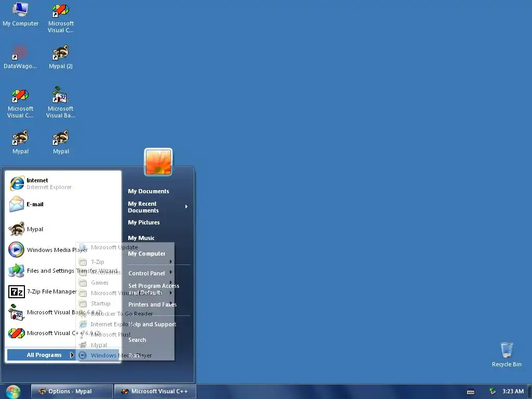Launch Internet Explorer from the Start menu's pinned list

click(63, 183)
